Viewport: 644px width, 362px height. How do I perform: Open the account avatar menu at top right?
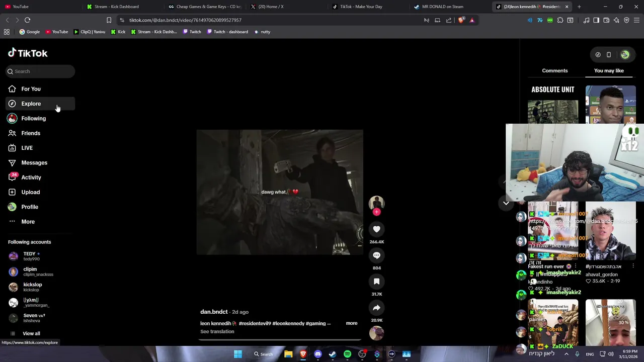(x=625, y=55)
